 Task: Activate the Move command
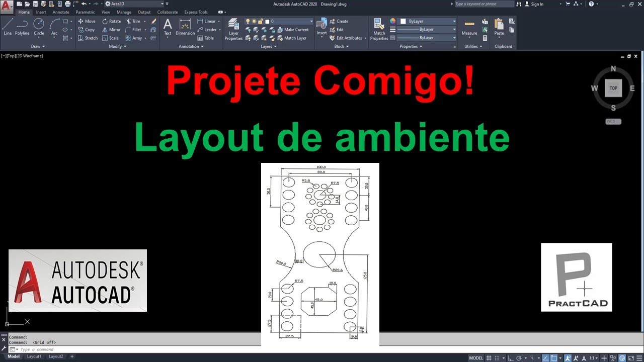[x=86, y=21]
